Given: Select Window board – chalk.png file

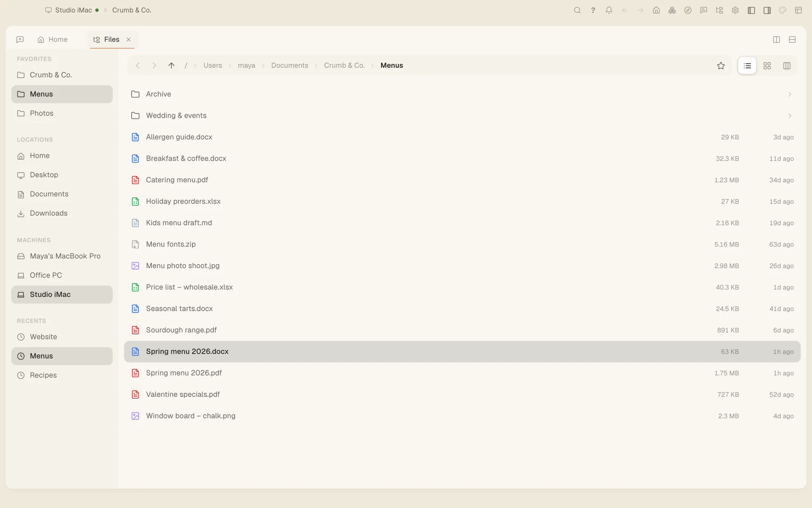Looking at the screenshot, I should pos(462,416).
